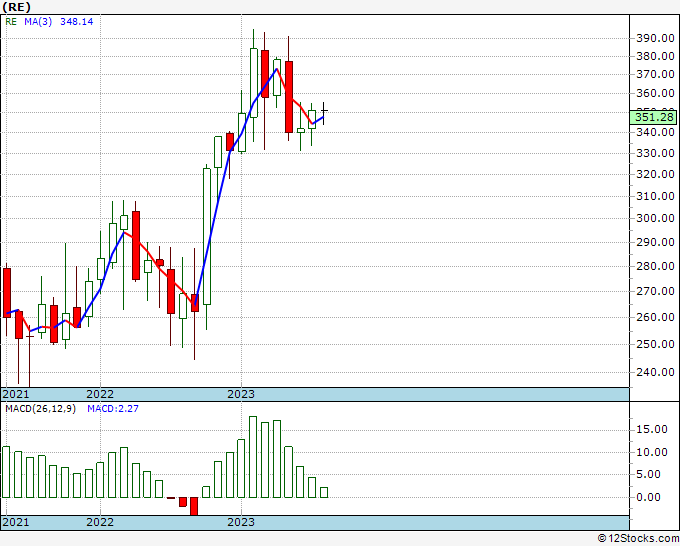Image resolution: width=680 pixels, height=546 pixels.
Task: Click the 300.00 price axis label
Action: [655, 218]
